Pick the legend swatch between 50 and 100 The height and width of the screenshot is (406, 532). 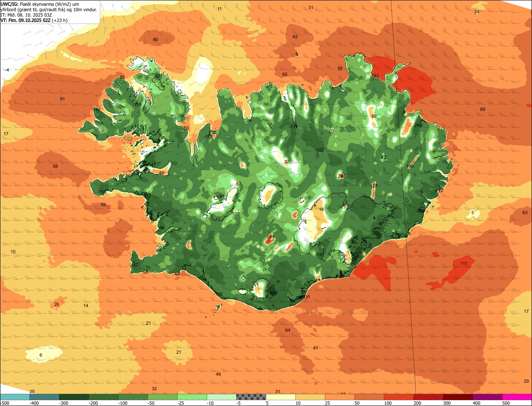[369, 397]
